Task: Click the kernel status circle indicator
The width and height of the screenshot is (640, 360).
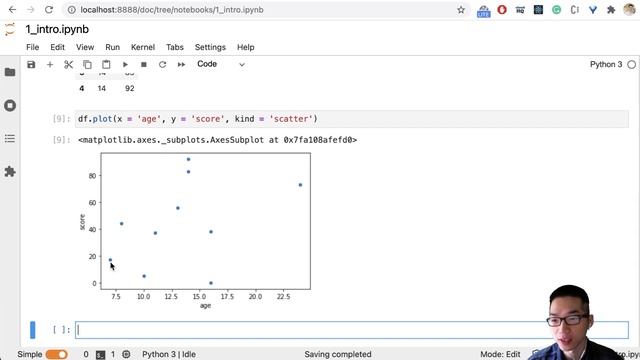Action: (x=631, y=64)
